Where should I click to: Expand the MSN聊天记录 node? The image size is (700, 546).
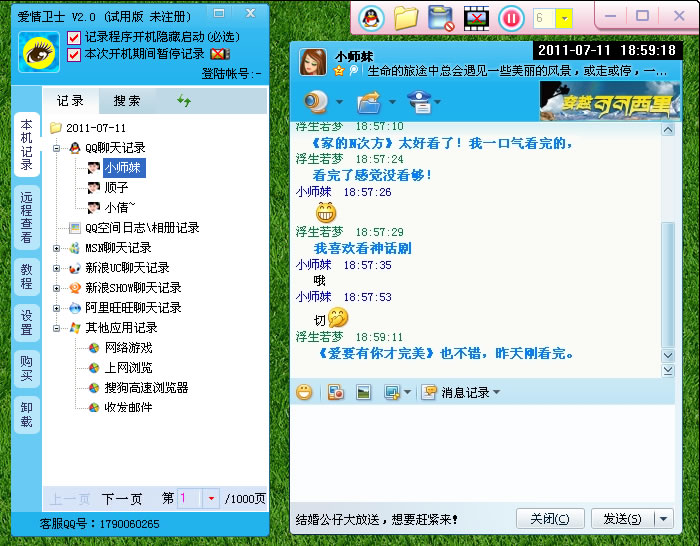(x=56, y=248)
